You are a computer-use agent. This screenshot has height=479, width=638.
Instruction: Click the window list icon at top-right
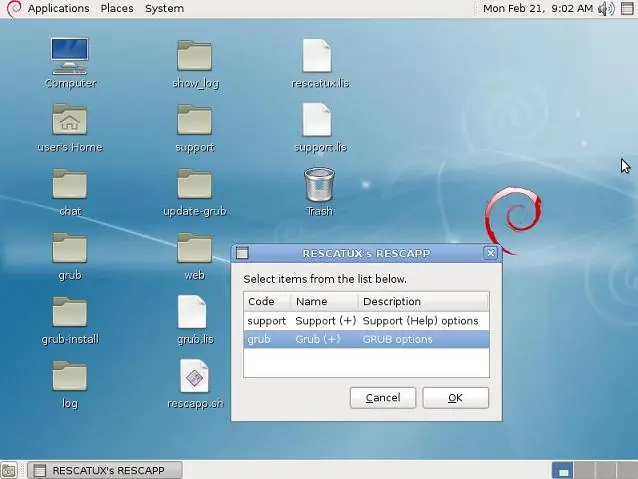[627, 9]
